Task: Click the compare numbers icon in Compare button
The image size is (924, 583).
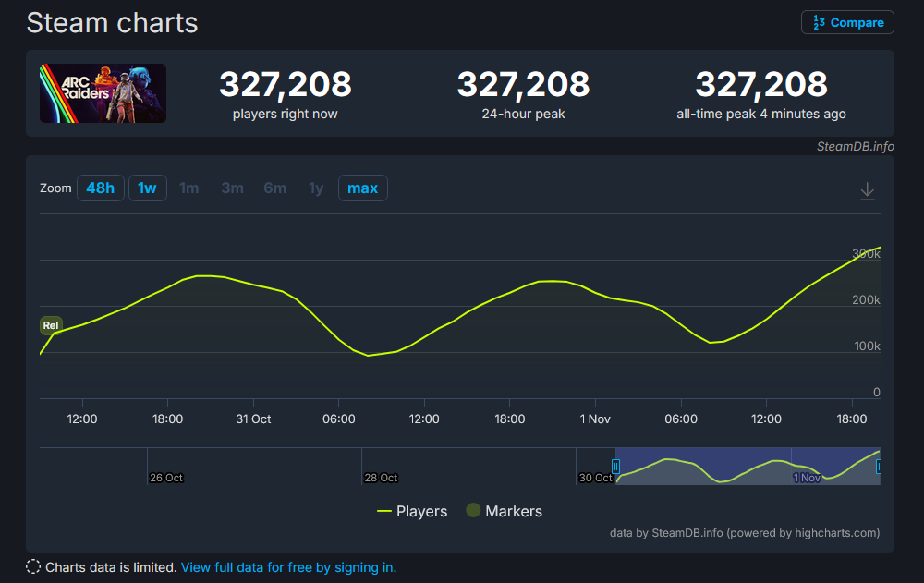Action: click(819, 22)
